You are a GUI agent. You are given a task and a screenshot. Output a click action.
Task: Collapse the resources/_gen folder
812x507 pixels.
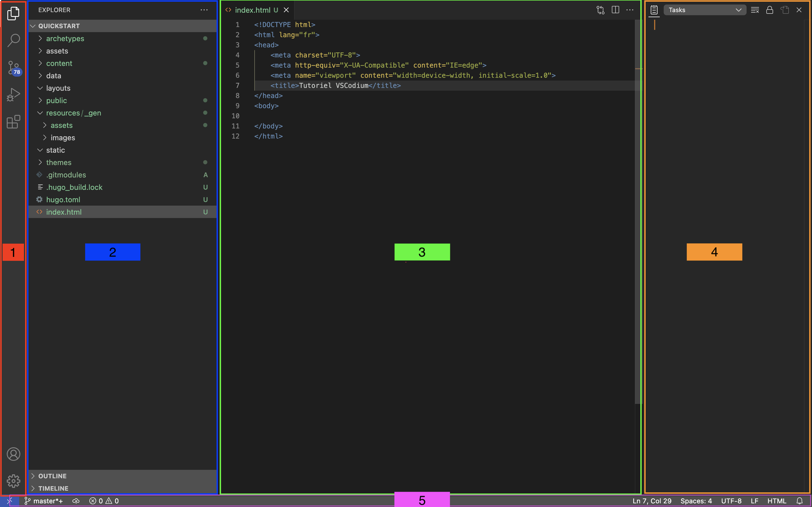point(73,113)
